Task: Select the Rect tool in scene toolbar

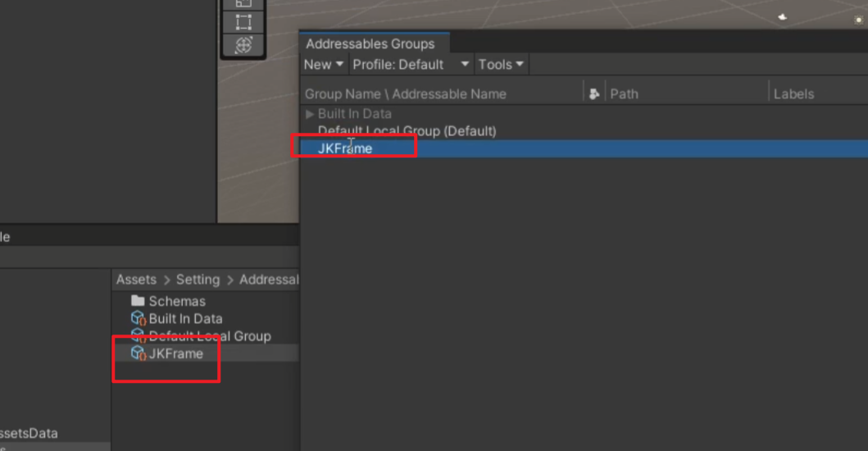Action: click(243, 22)
